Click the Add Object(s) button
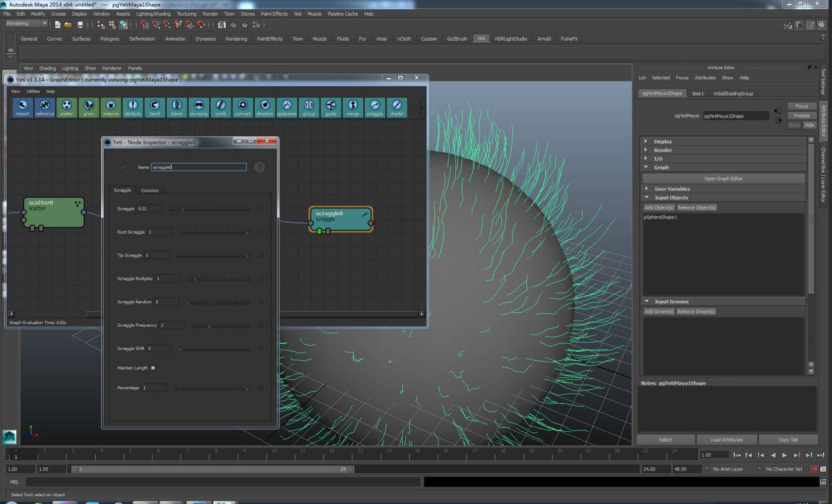The height and width of the screenshot is (504, 832). coord(659,207)
